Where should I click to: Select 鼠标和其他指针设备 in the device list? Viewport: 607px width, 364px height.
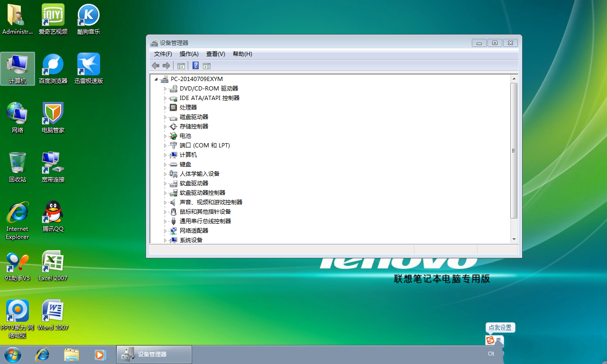(x=205, y=212)
